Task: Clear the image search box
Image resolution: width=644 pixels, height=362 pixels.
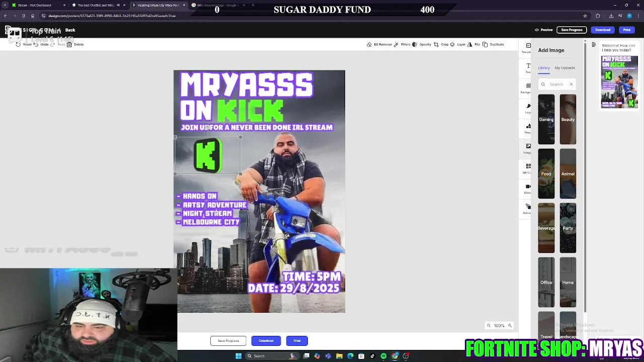Action: [x=571, y=84]
